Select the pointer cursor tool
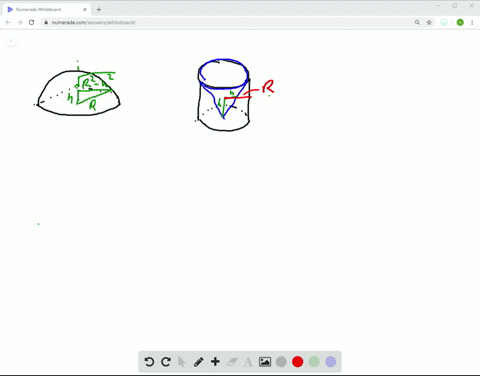Screen dimensions: 480x376 pyautogui.click(x=182, y=362)
